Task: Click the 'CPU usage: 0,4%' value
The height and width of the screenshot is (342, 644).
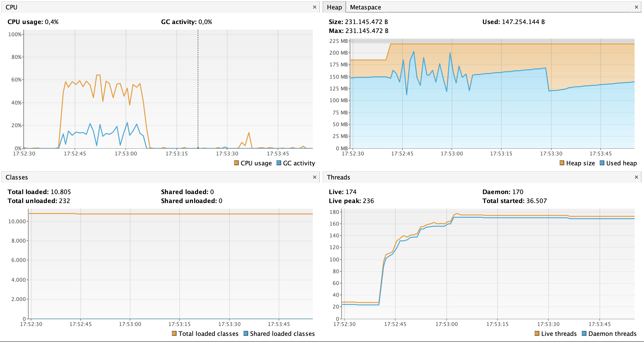Action: [x=33, y=22]
